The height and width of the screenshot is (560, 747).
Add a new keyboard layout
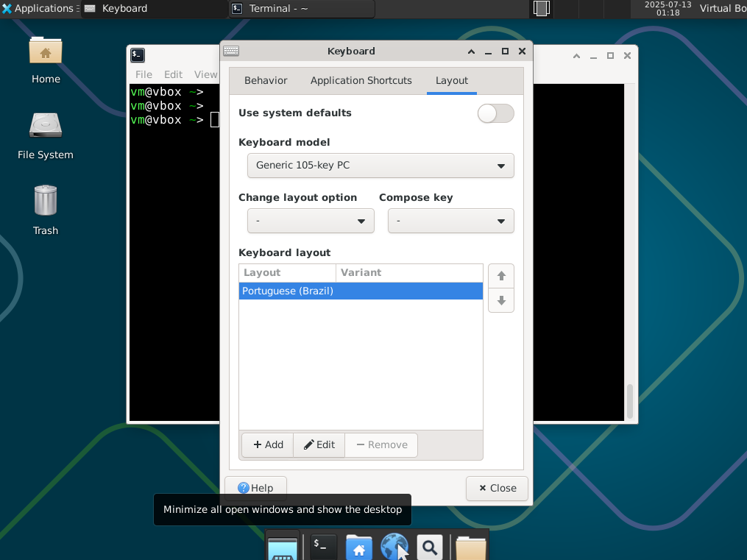[x=268, y=444]
